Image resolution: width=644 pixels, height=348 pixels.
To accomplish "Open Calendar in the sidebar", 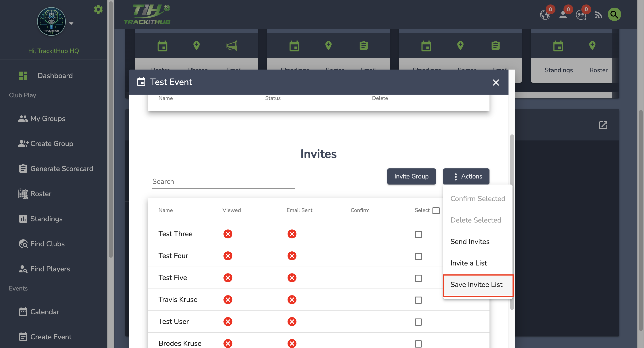I will pos(45,312).
